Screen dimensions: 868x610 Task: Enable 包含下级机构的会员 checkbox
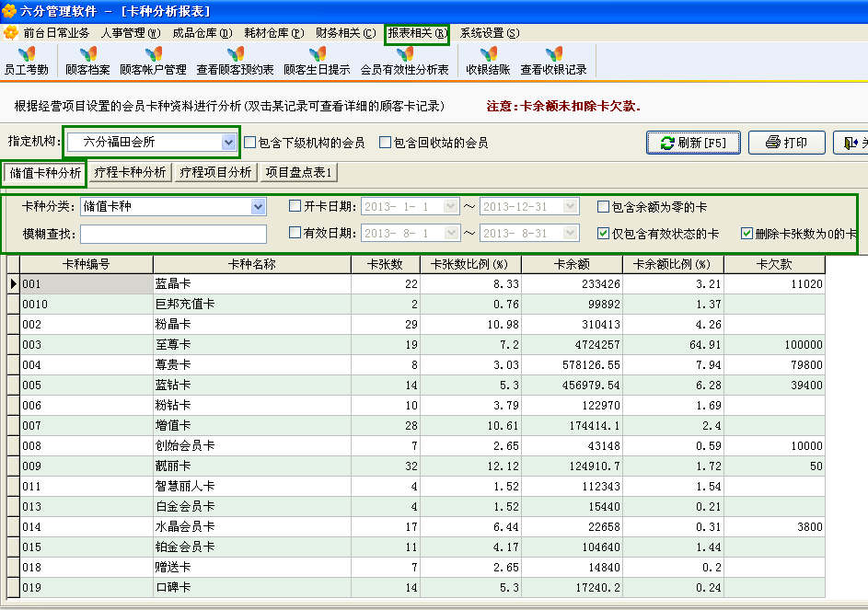[249, 143]
